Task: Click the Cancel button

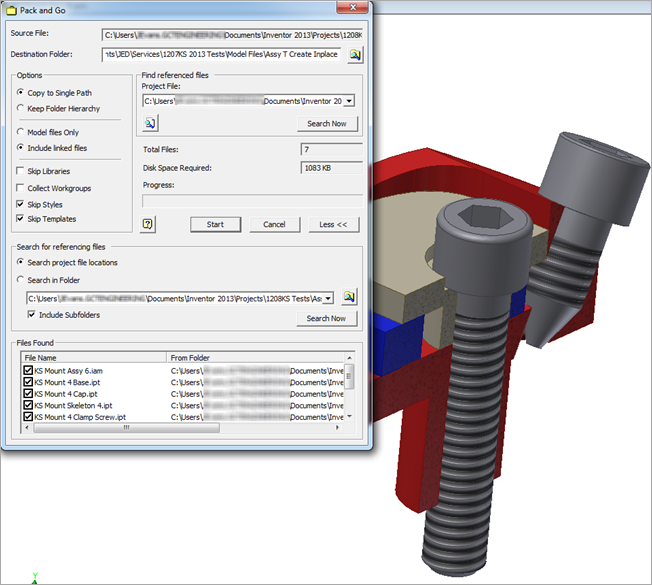Action: point(274,225)
